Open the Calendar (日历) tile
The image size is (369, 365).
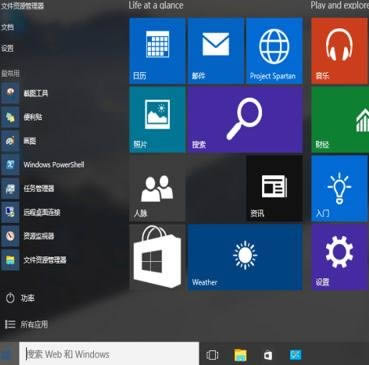(x=157, y=51)
